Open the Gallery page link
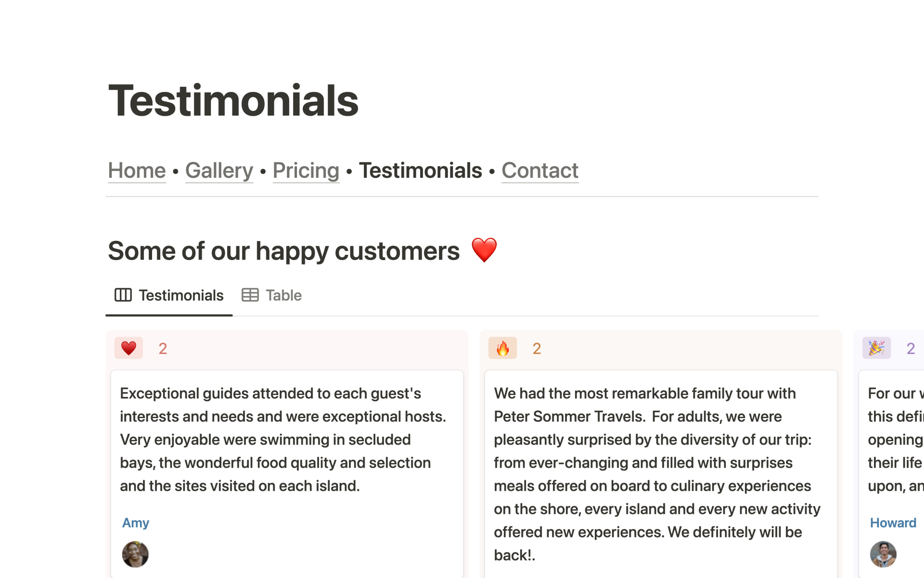 tap(219, 171)
